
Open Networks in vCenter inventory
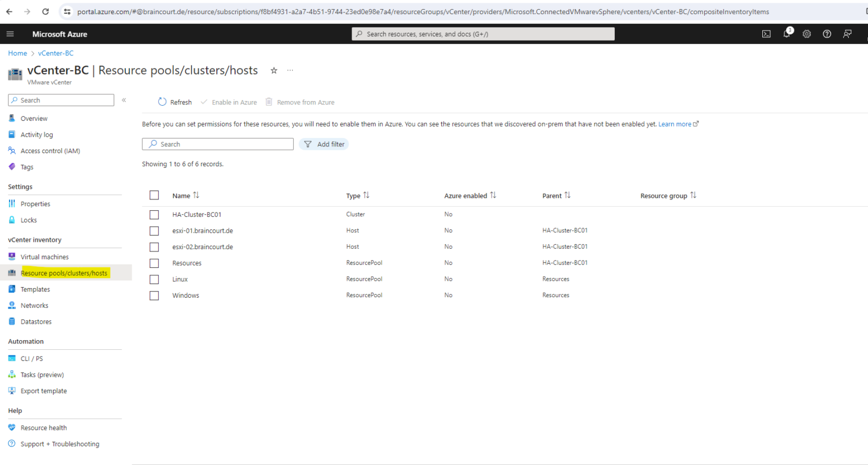[x=34, y=305]
